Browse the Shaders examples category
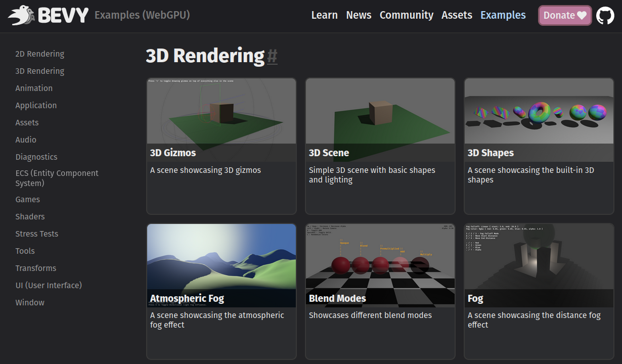The width and height of the screenshot is (622, 364). click(x=30, y=216)
